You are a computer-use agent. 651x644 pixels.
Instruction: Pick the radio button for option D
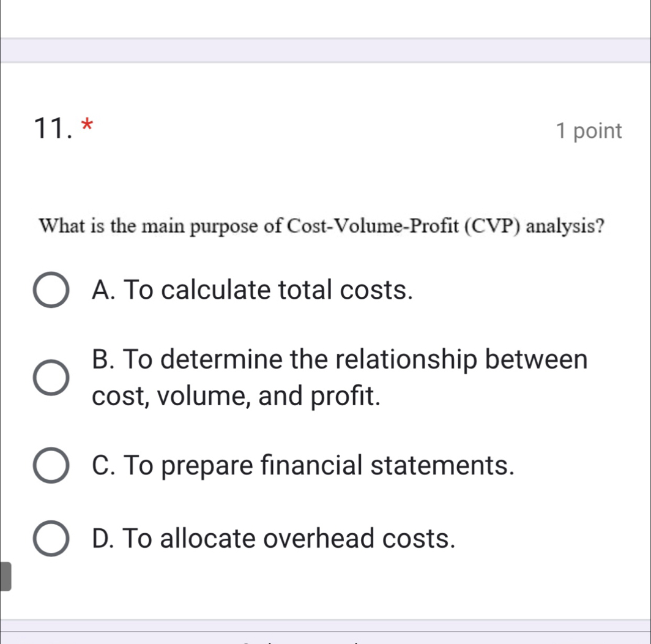[x=50, y=539]
